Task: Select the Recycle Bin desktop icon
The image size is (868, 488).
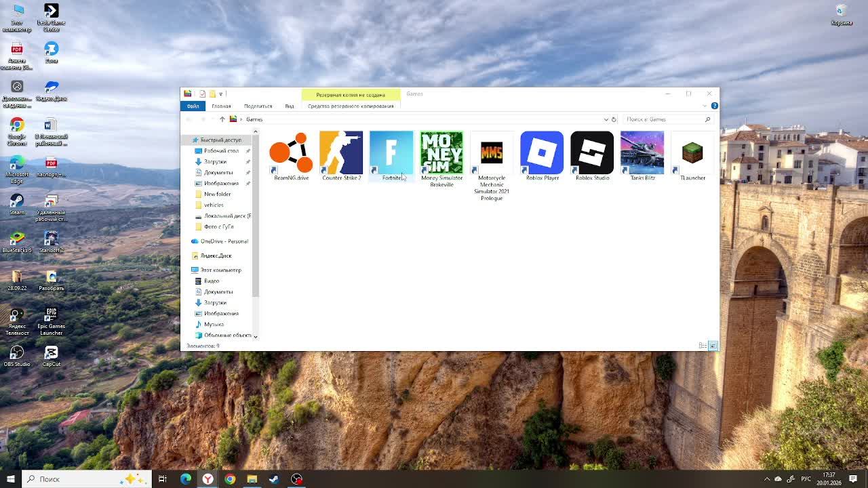Action: pos(842,15)
